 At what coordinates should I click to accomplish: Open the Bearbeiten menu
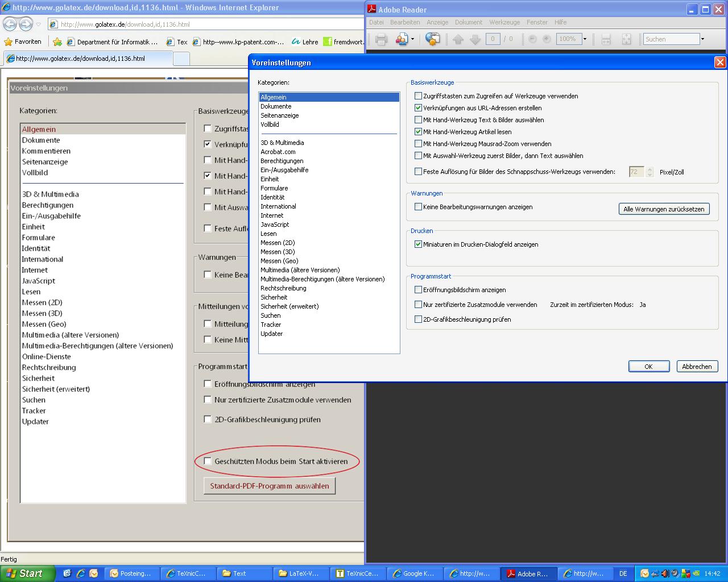click(405, 22)
